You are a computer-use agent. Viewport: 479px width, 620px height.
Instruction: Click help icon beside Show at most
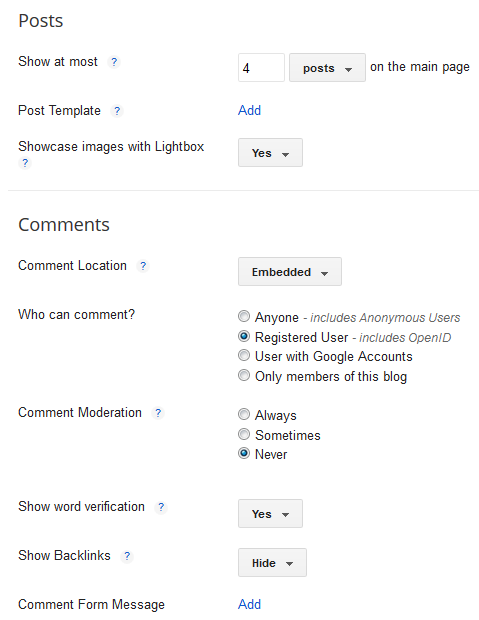[x=114, y=62]
